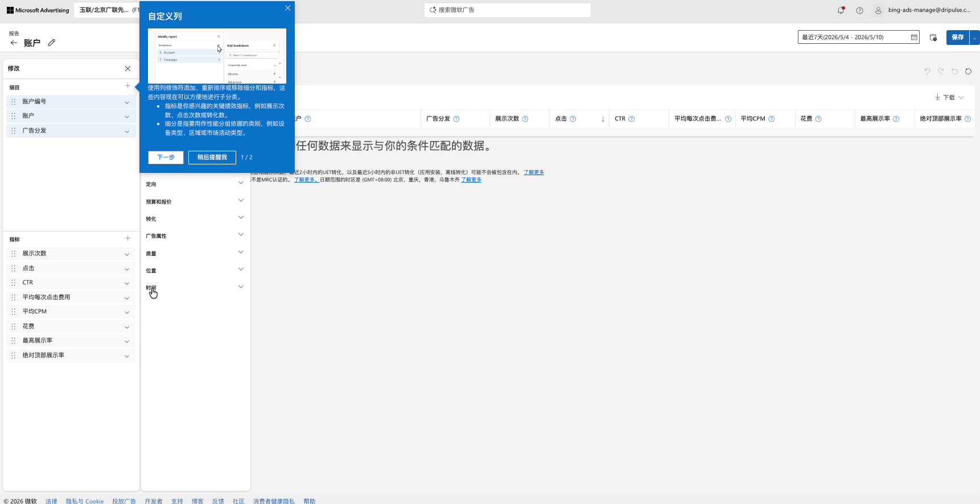Click the redo arrow icon
This screenshot has width=980, height=504.
pyautogui.click(x=941, y=71)
